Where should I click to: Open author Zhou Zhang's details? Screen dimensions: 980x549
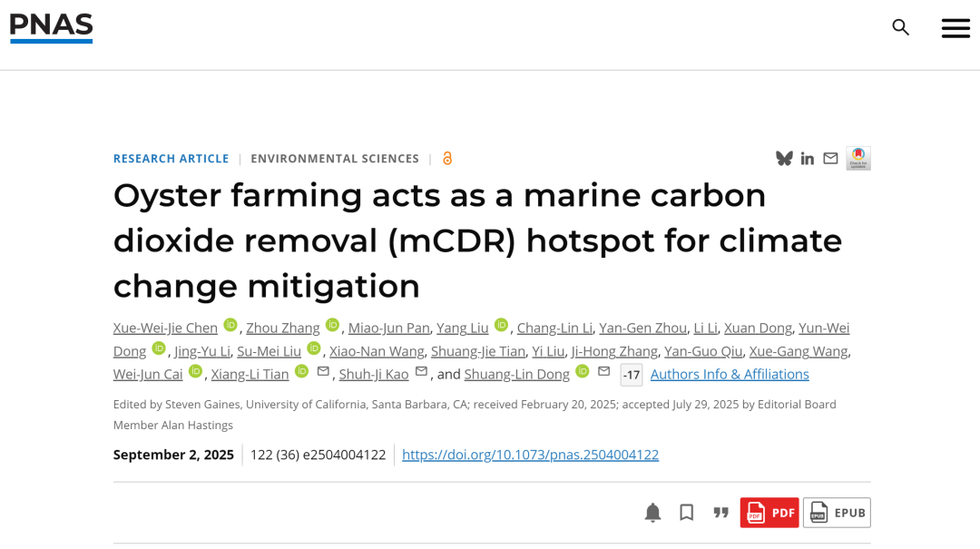tap(282, 328)
